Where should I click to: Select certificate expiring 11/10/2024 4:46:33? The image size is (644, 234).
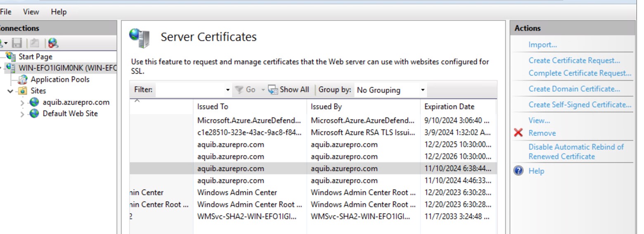click(x=313, y=180)
